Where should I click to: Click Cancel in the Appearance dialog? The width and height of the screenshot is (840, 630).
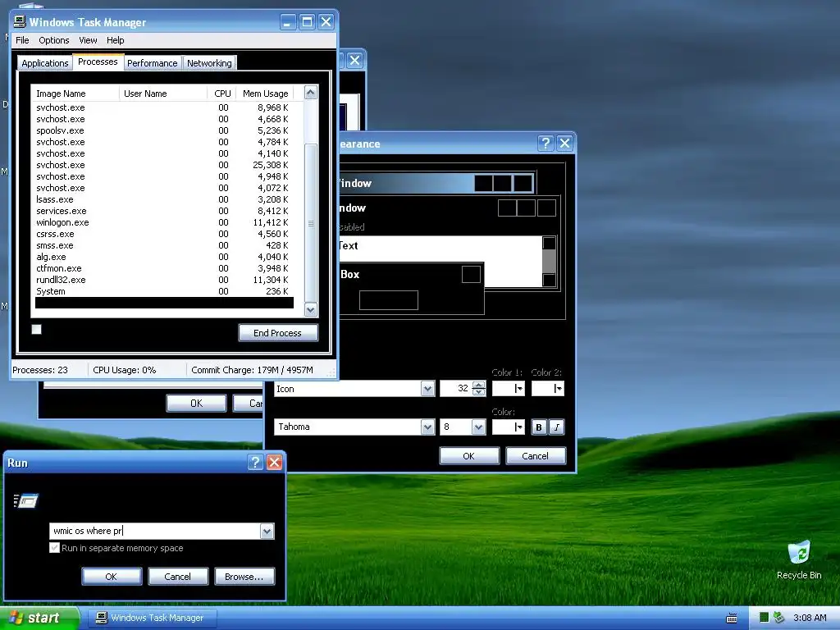click(x=535, y=456)
